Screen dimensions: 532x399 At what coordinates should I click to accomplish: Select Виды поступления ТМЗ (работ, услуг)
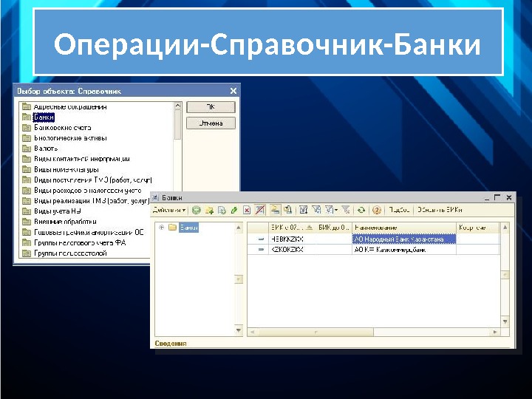tap(92, 180)
